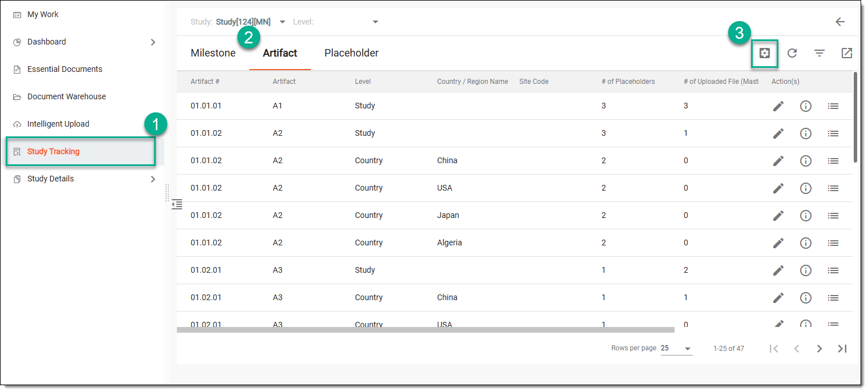
Task: View info for the A2 Japan row
Action: tap(806, 216)
